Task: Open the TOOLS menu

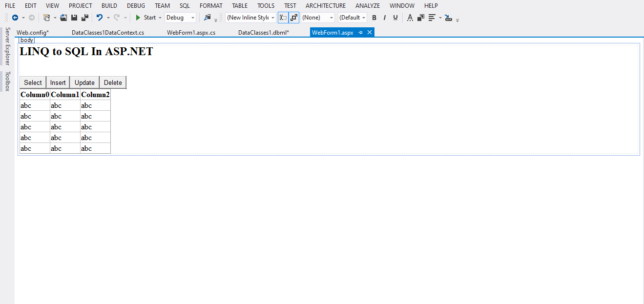Action: 266,6
